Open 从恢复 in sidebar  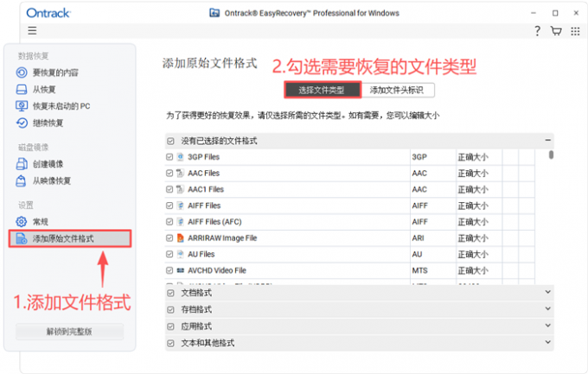(44, 89)
